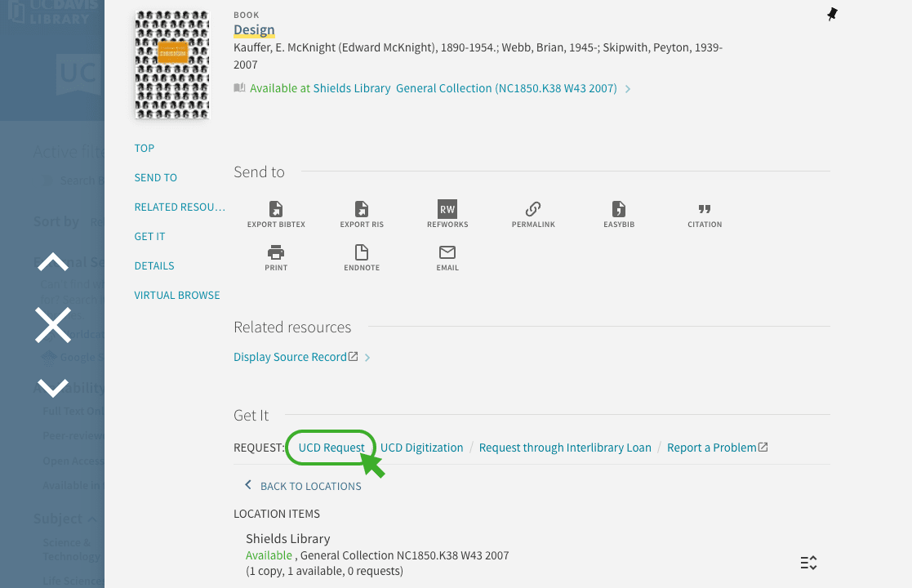Image resolution: width=912 pixels, height=588 pixels.
Task: Click the Export RIS icon
Action: point(362,210)
